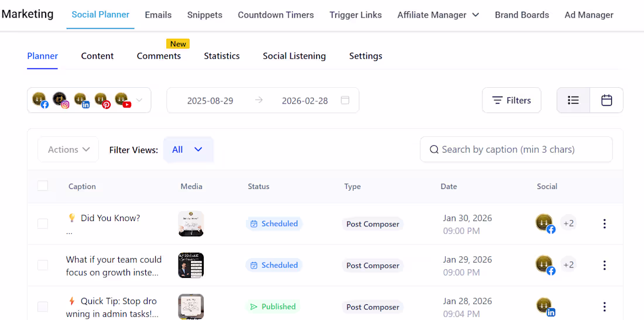Click the Scheduled status on Jan 29 post

(x=274, y=265)
